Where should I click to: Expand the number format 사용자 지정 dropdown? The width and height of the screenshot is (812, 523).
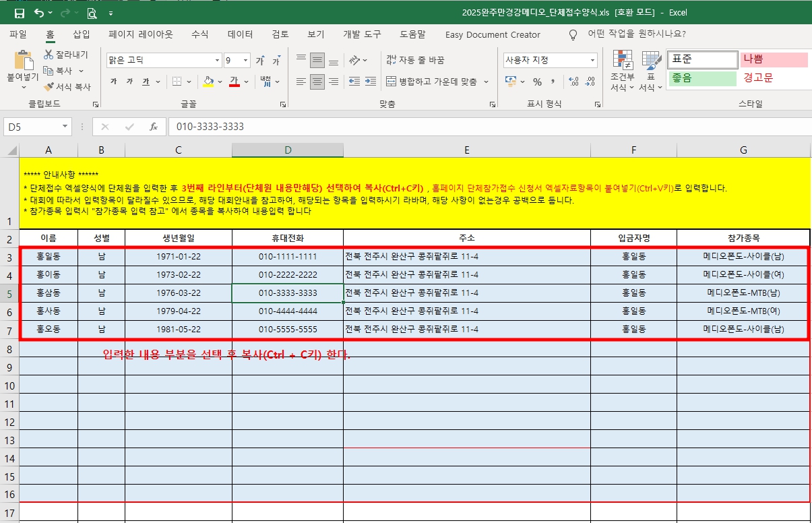point(592,61)
